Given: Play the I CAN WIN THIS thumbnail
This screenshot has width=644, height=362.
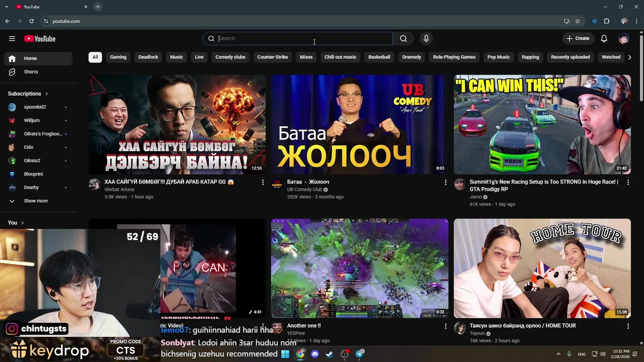Looking at the screenshot, I should [542, 125].
